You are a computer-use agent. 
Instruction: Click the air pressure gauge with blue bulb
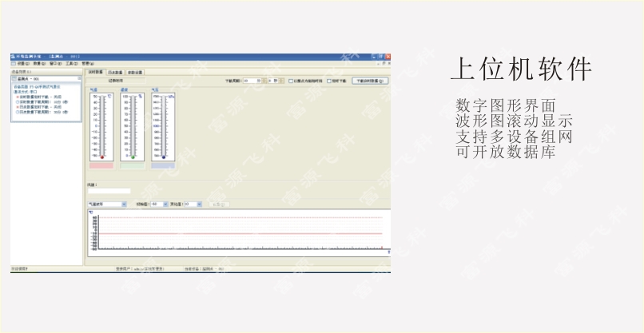pyautogui.click(x=162, y=125)
